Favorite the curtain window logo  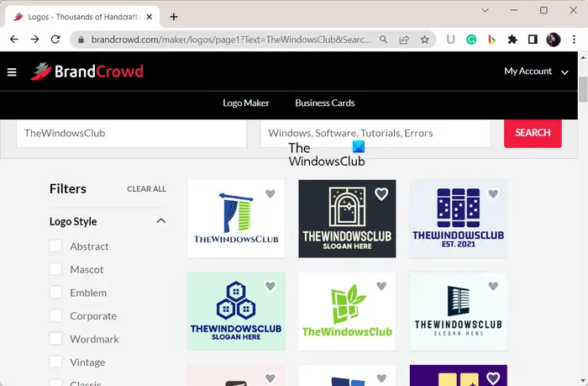(270, 193)
